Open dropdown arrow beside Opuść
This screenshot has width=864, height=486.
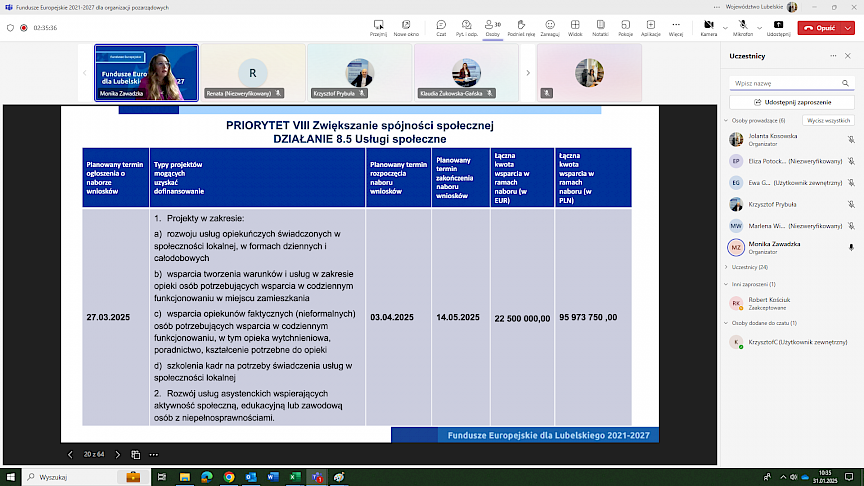click(x=849, y=28)
